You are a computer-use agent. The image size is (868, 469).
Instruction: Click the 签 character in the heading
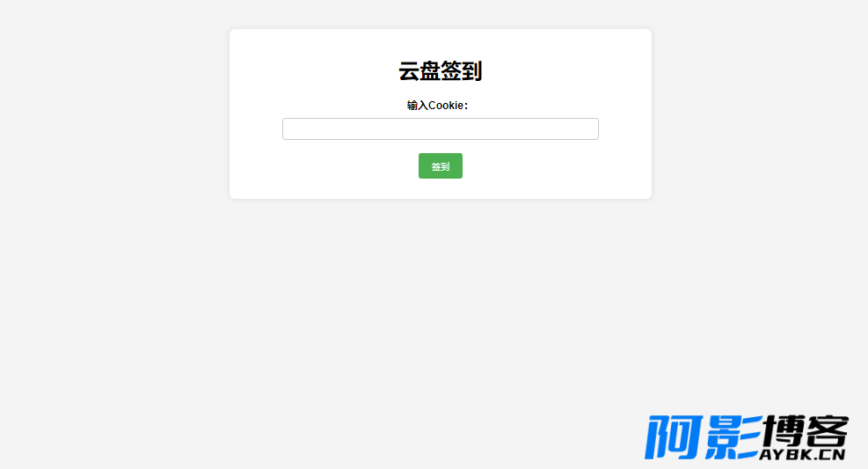[x=450, y=71]
